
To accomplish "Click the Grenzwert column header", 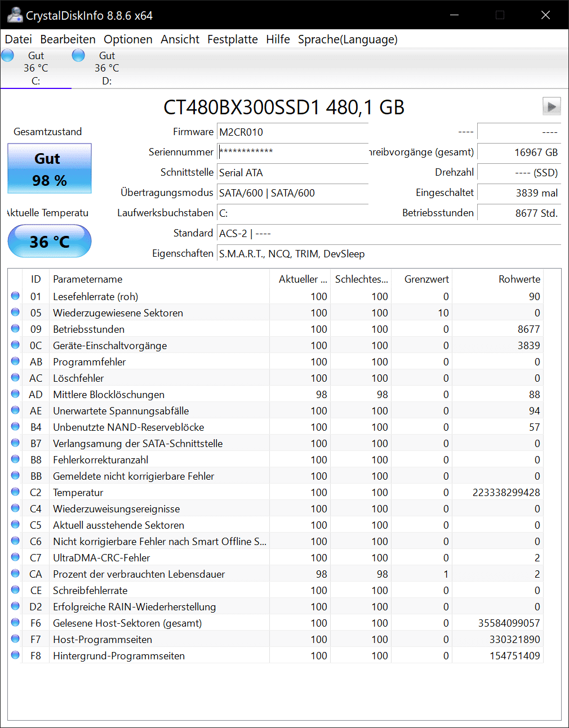I will click(421, 279).
